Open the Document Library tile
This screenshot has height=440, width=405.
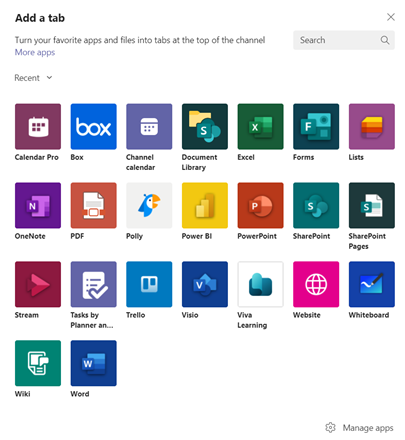tap(205, 126)
